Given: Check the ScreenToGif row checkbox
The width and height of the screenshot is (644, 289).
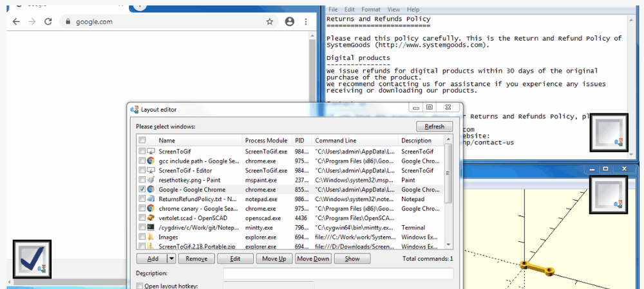Looking at the screenshot, I should (x=142, y=152).
